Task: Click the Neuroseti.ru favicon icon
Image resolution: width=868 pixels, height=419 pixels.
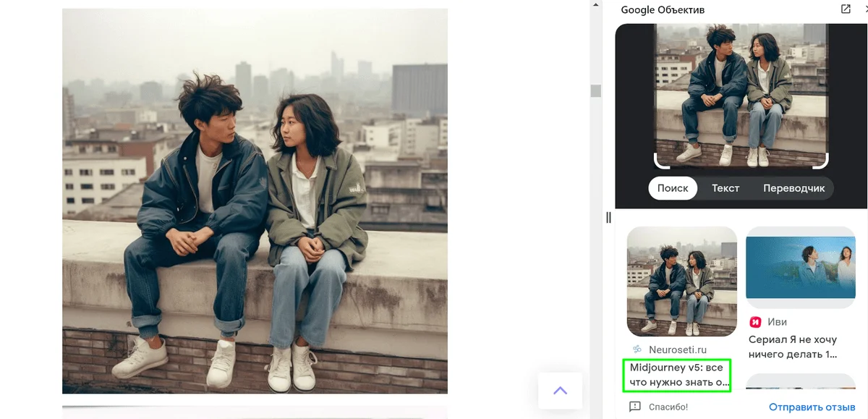Action: pyautogui.click(x=637, y=350)
